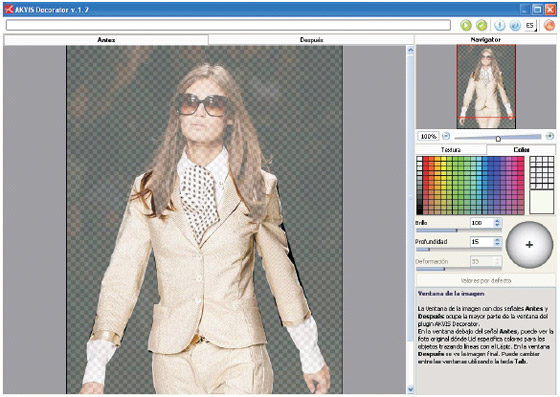
Task: Switch to the Antes tab
Action: 106,40
